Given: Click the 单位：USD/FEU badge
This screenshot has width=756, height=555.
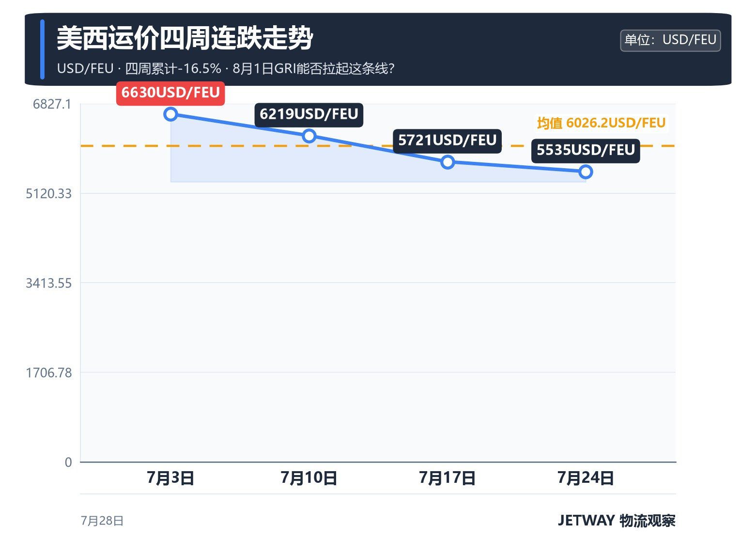Looking at the screenshot, I should pyautogui.click(x=670, y=40).
